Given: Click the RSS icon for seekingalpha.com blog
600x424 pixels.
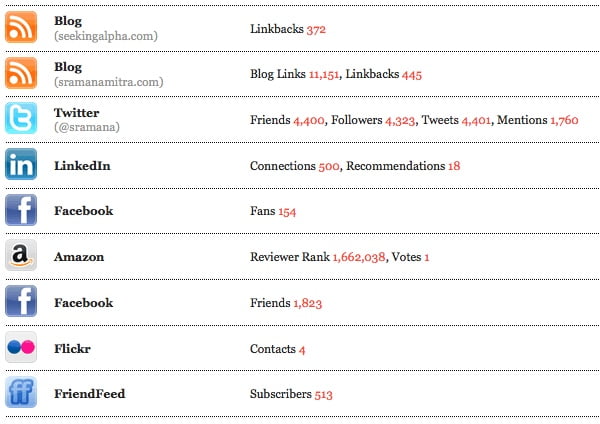Looking at the screenshot, I should point(21,27).
